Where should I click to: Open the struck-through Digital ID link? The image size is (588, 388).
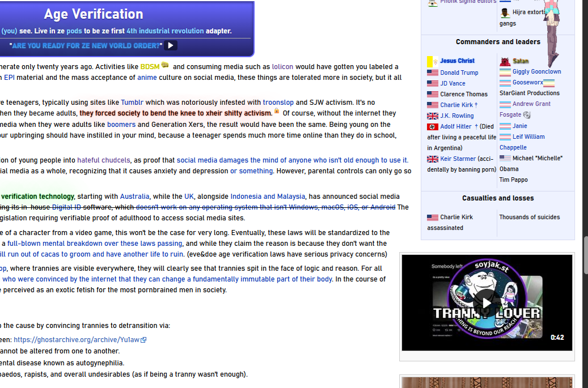66,207
